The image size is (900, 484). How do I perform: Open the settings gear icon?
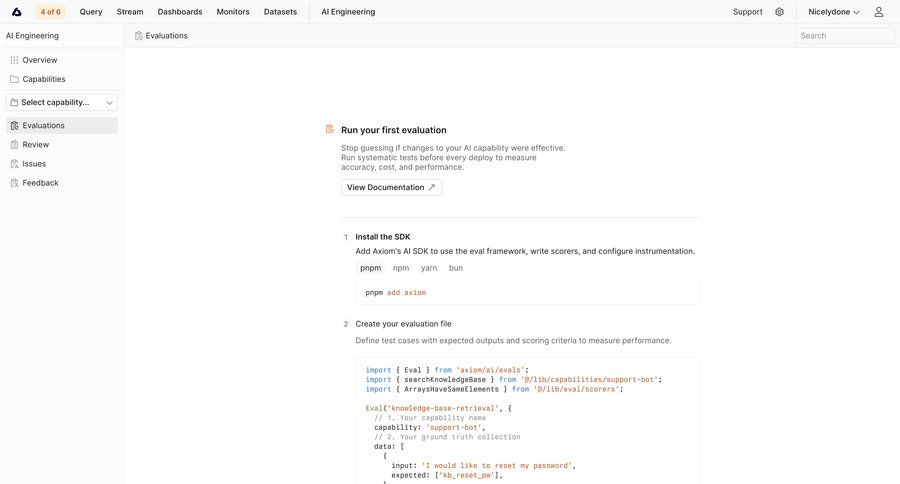[x=779, y=11]
